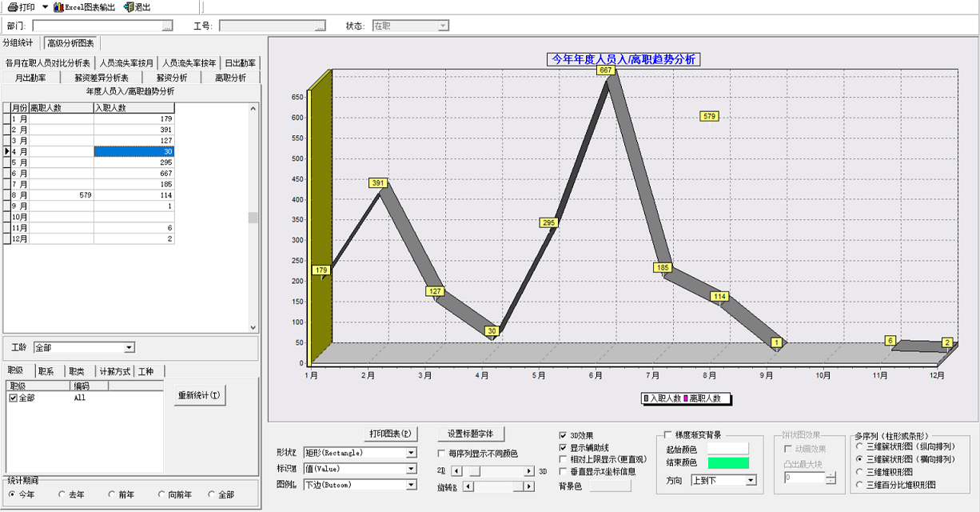The image size is (980, 512).
Task: Open the 方向 gradient direction dropdown
Action: pos(751,481)
